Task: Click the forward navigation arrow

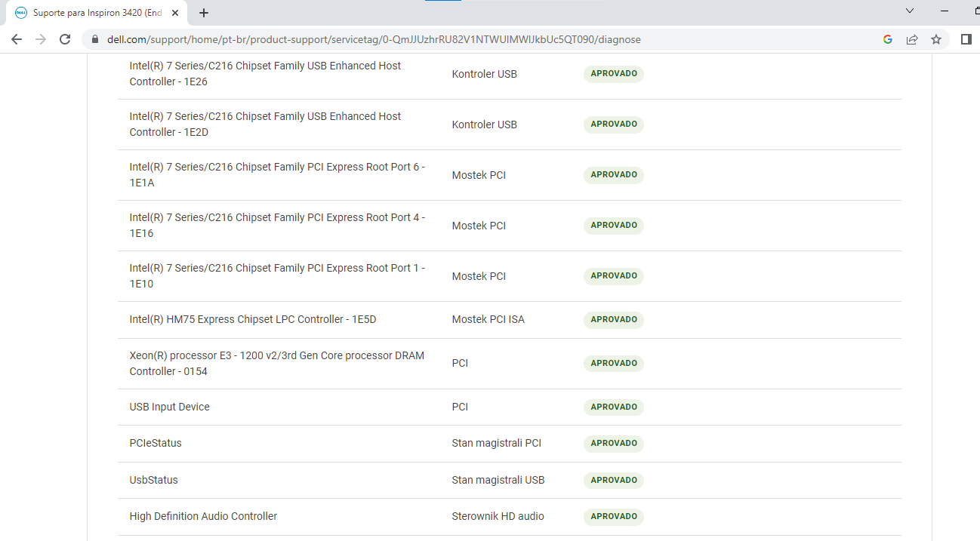Action: (x=41, y=39)
